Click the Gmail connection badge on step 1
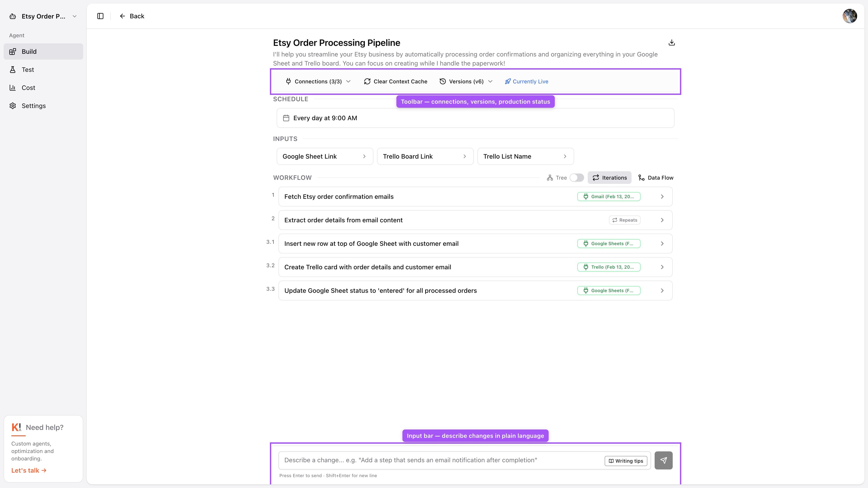Image resolution: width=868 pixels, height=488 pixels. click(609, 196)
